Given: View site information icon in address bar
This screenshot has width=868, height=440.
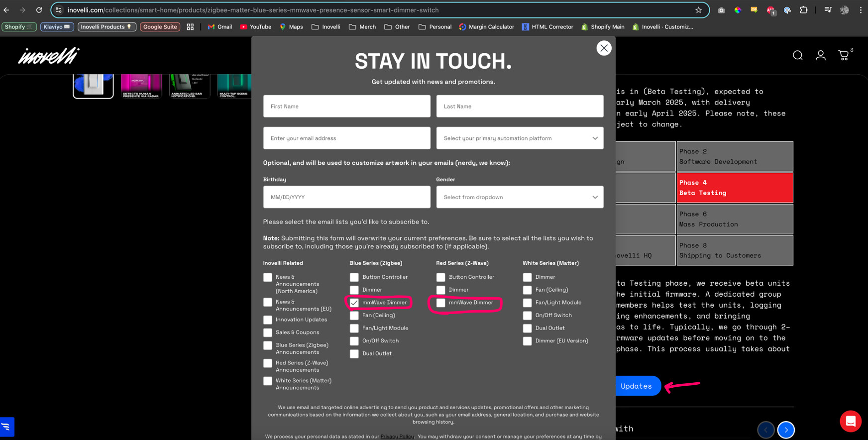Looking at the screenshot, I should click(59, 10).
